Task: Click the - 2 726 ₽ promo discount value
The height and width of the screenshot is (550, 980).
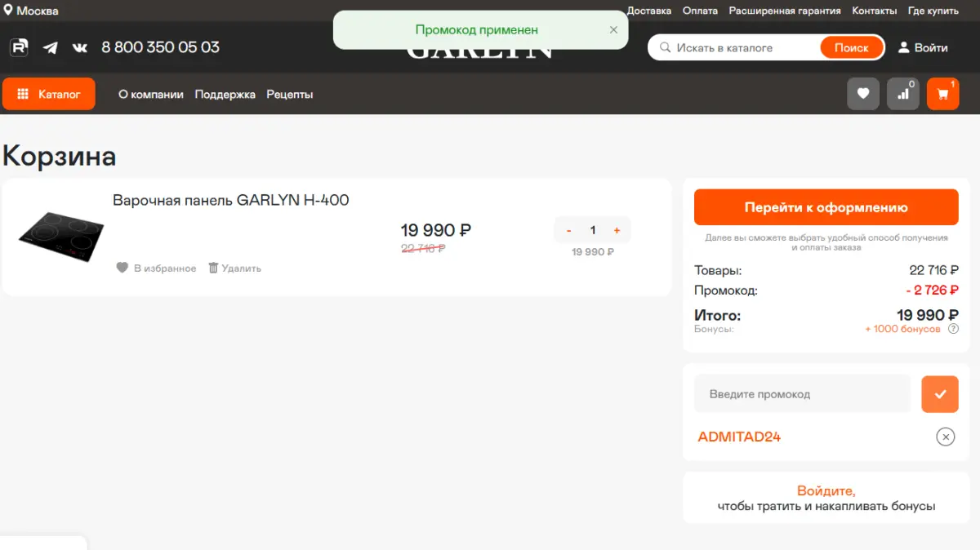Action: 932,290
